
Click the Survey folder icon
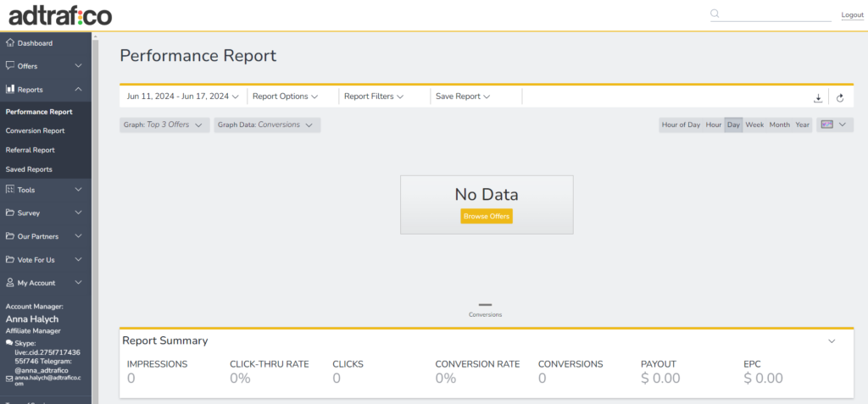tap(10, 213)
